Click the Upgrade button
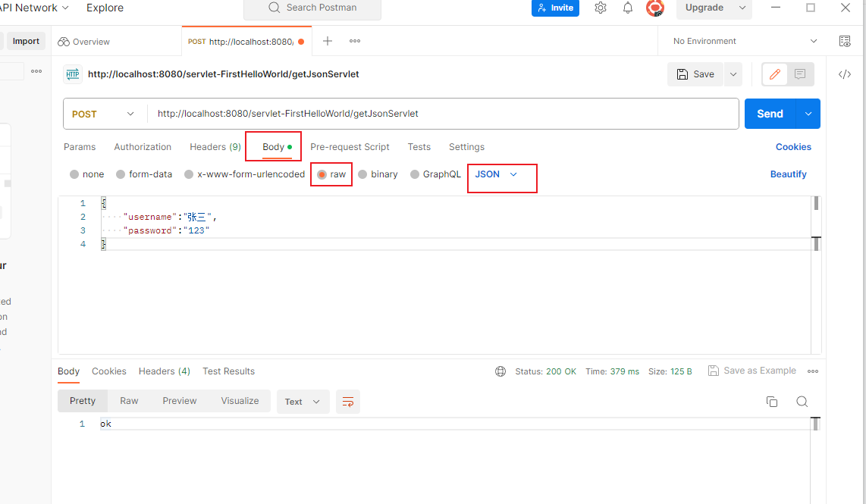 [704, 8]
